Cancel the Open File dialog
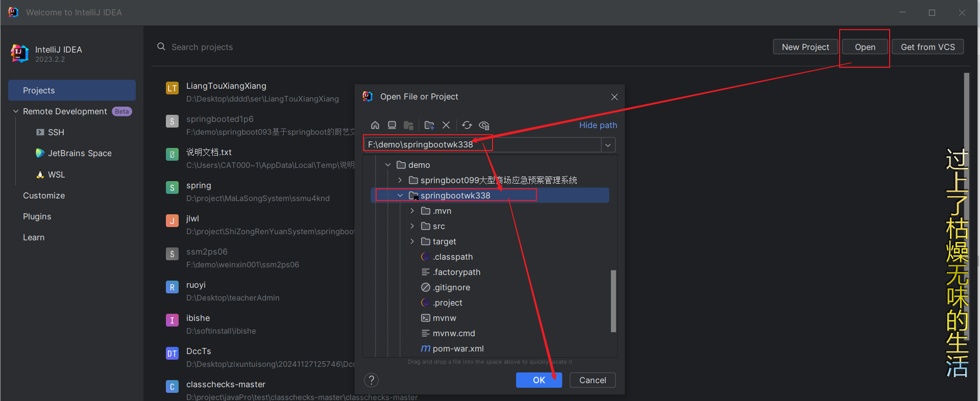Image resolution: width=980 pixels, height=401 pixels. click(x=593, y=380)
